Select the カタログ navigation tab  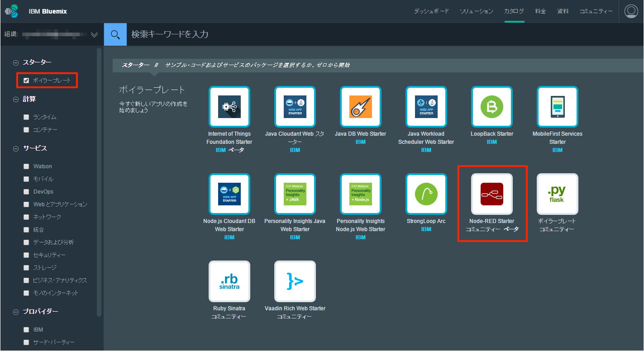tap(514, 11)
